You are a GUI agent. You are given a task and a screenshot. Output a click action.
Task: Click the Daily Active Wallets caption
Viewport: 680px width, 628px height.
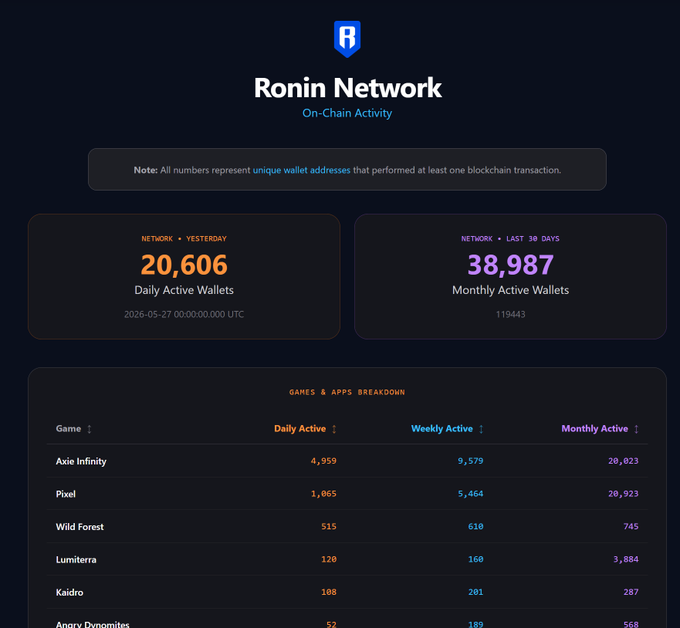(x=184, y=290)
